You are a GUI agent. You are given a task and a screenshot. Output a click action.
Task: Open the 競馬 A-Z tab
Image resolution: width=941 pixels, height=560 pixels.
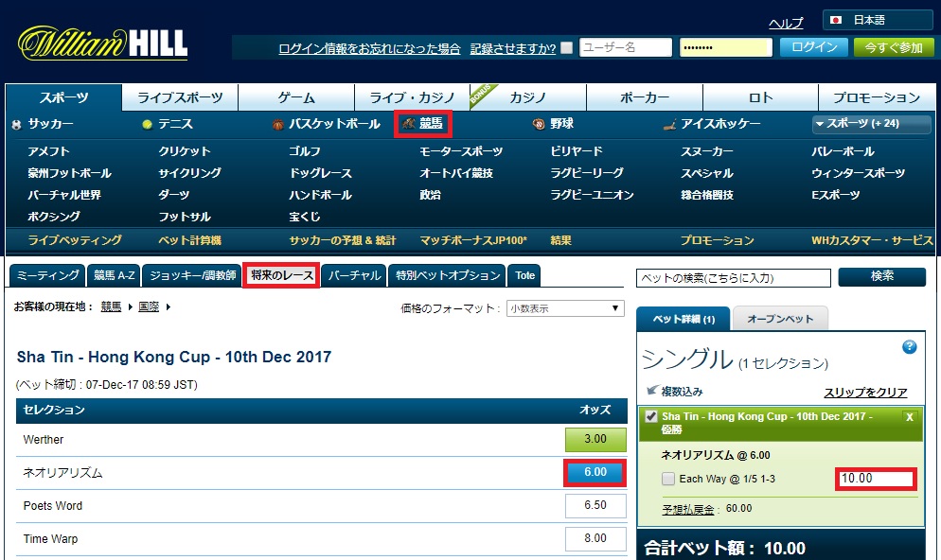pyautogui.click(x=114, y=275)
